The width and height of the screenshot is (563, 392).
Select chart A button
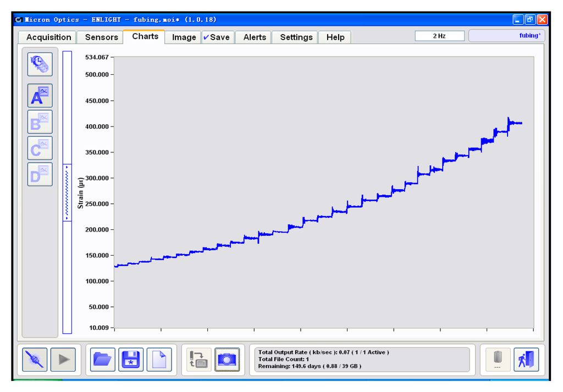40,96
